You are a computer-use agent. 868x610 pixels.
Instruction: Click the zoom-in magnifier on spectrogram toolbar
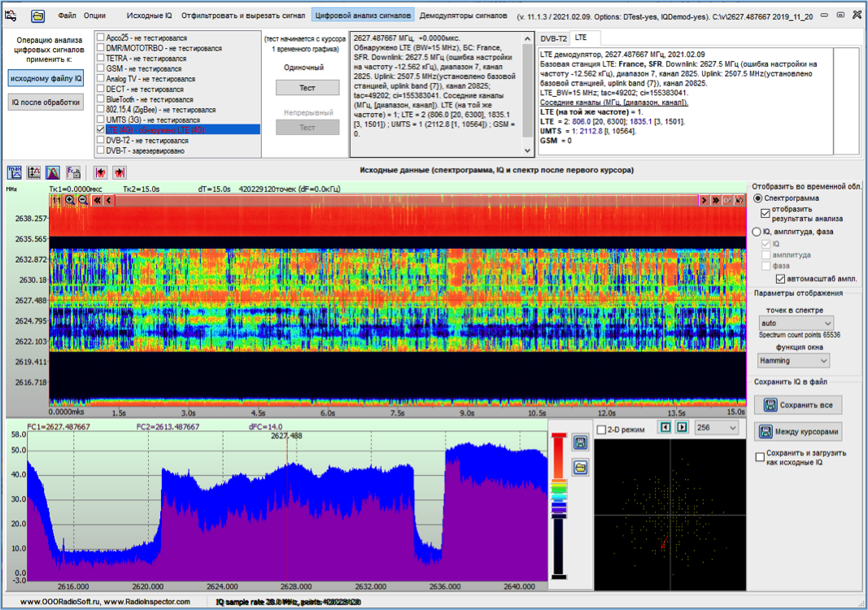(x=70, y=200)
